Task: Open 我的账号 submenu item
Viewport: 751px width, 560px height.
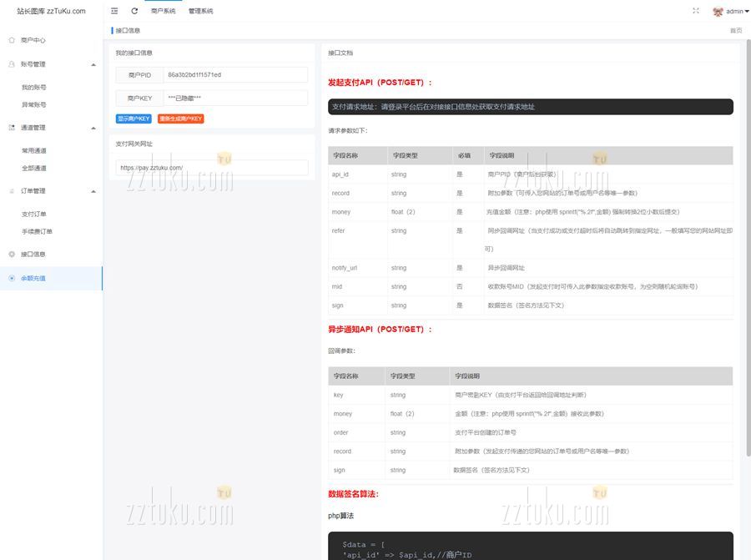Action: pos(34,87)
